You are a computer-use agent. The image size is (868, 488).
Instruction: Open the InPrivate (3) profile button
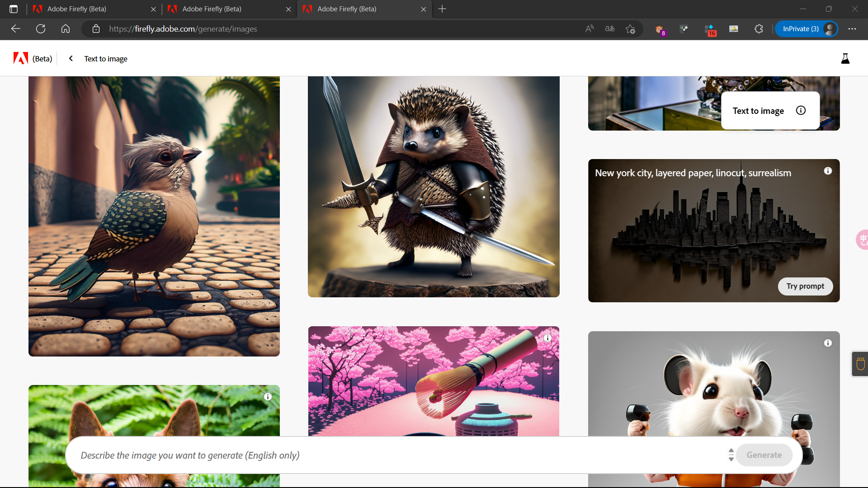click(807, 29)
